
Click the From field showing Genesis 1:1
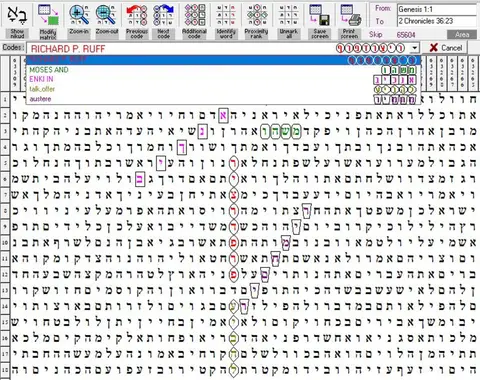tap(437, 9)
